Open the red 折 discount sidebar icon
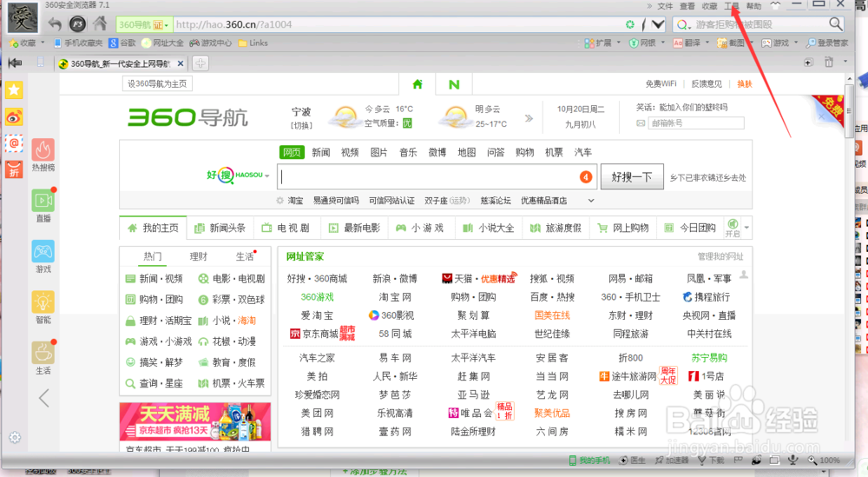The image size is (868, 477). (14, 169)
